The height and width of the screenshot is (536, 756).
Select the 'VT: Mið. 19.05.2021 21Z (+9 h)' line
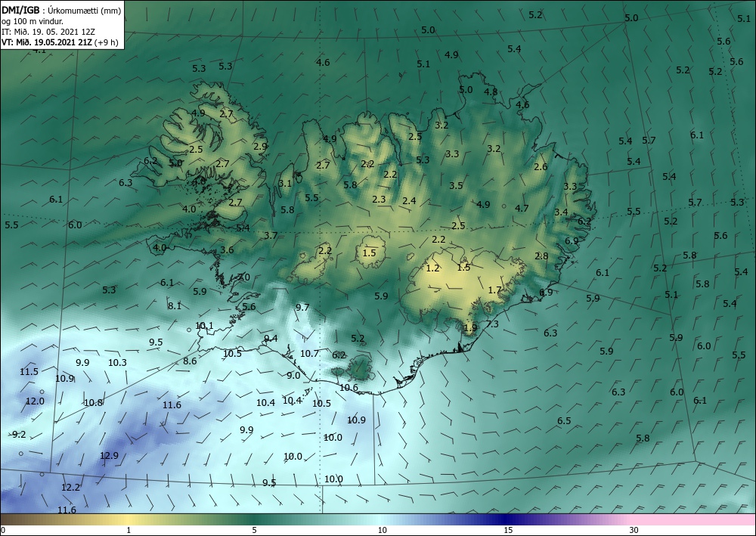tap(60, 42)
